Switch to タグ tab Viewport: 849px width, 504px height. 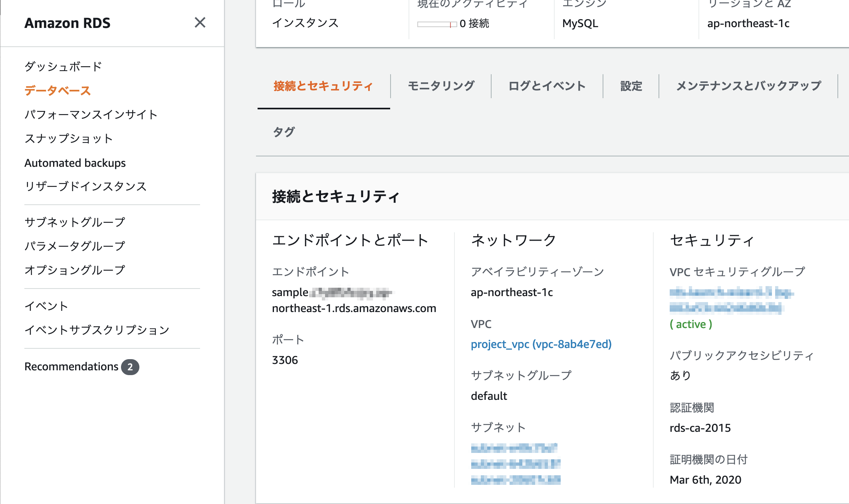point(284,132)
